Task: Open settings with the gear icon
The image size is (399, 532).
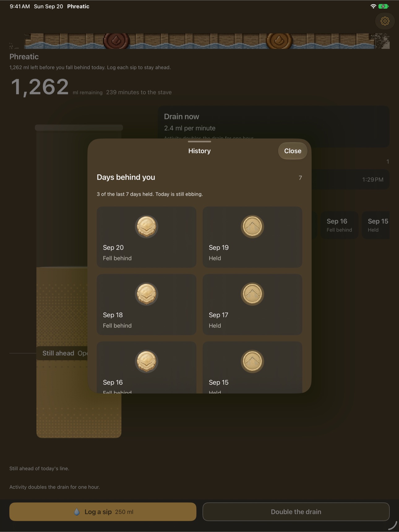Action: (x=385, y=21)
